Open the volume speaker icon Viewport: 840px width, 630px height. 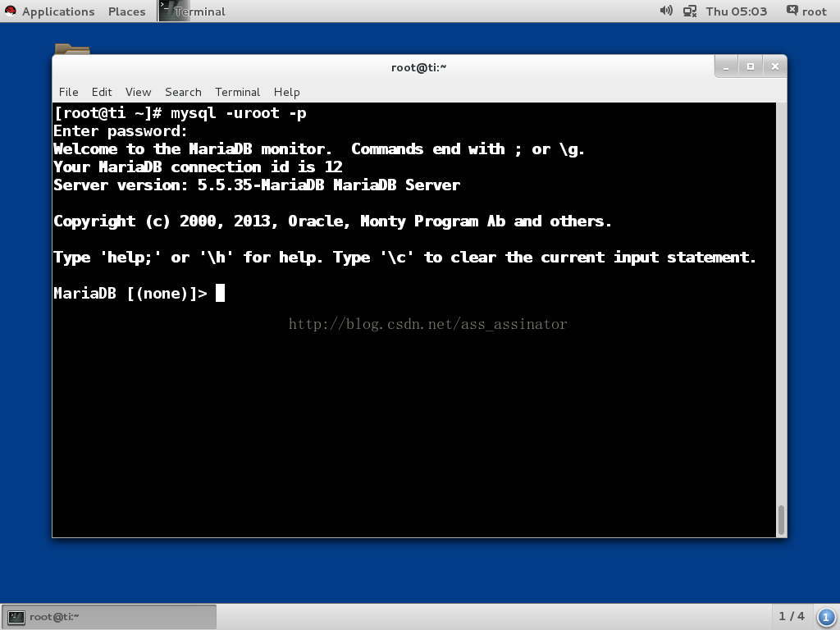pyautogui.click(x=666, y=11)
